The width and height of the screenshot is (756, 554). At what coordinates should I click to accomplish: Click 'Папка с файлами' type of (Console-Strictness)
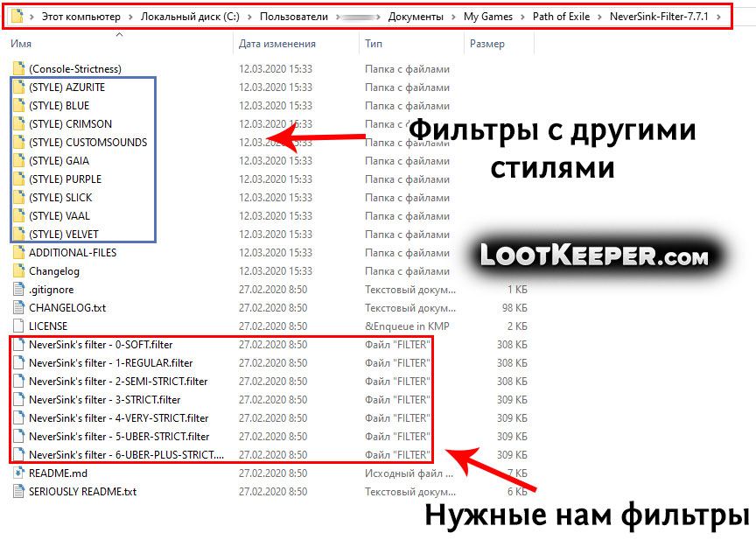[407, 69]
